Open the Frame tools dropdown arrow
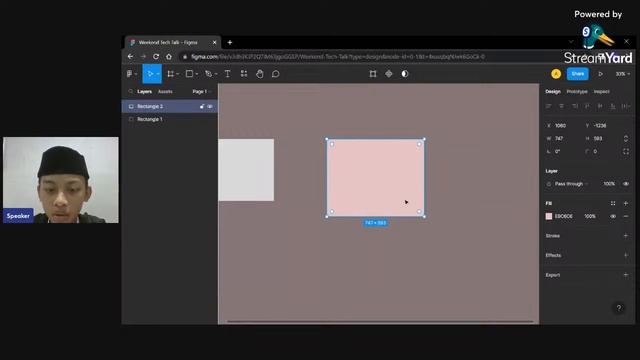640x360 pixels. [x=178, y=74]
